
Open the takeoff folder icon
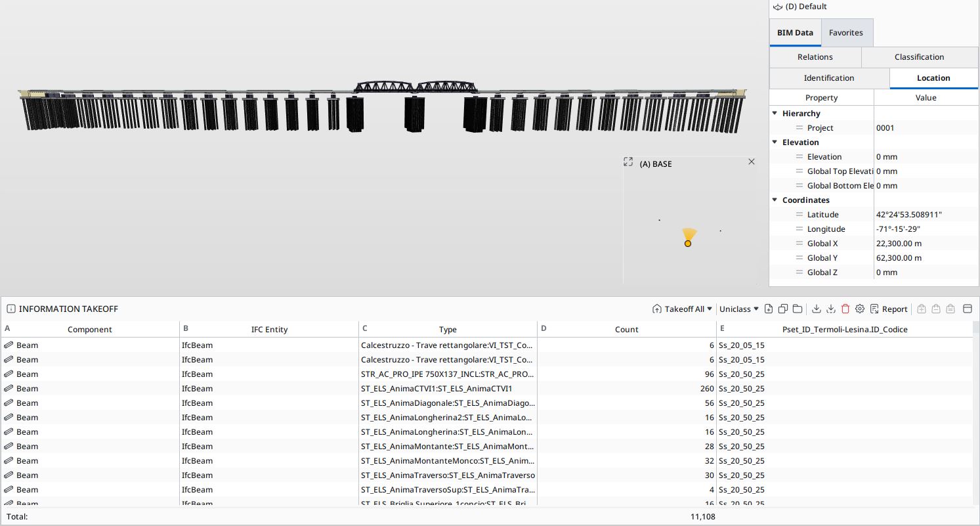click(x=797, y=309)
